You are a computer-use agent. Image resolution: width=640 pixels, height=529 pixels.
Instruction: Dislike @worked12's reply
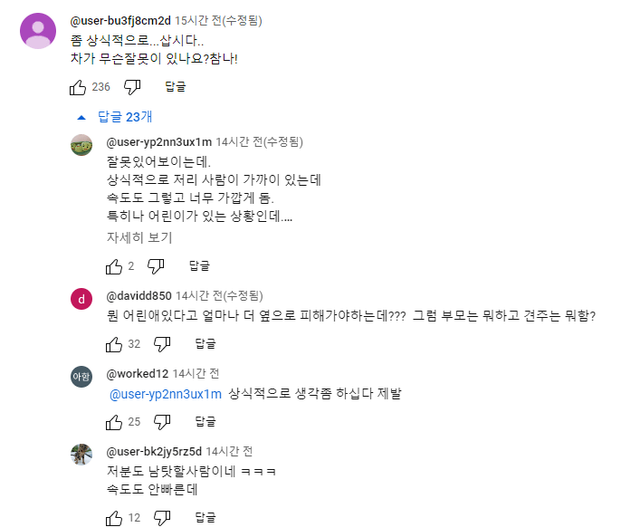161,421
